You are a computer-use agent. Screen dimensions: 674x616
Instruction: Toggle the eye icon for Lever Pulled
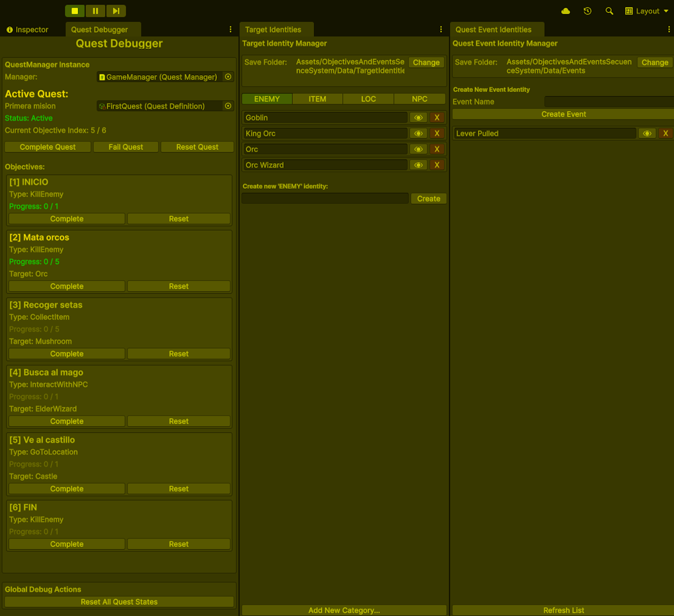(647, 134)
